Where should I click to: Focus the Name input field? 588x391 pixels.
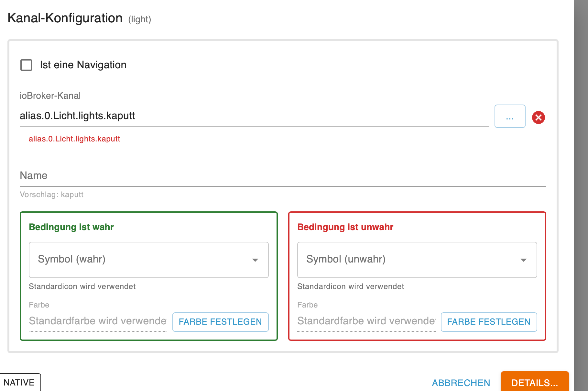click(283, 176)
